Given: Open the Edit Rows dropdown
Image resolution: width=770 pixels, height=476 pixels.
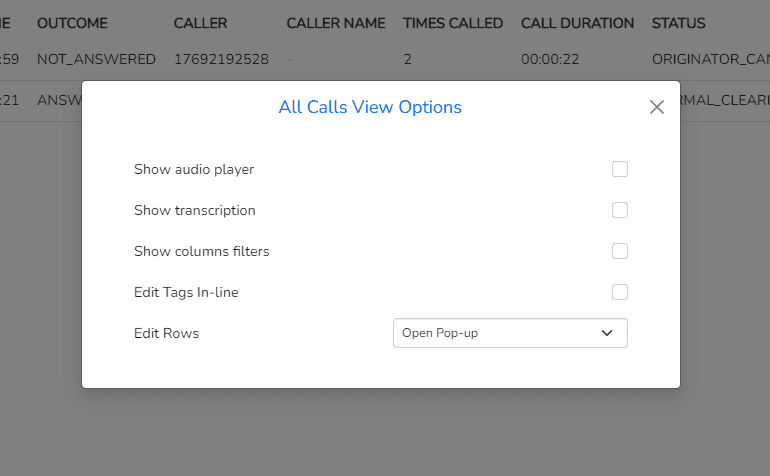Looking at the screenshot, I should pyautogui.click(x=510, y=333).
